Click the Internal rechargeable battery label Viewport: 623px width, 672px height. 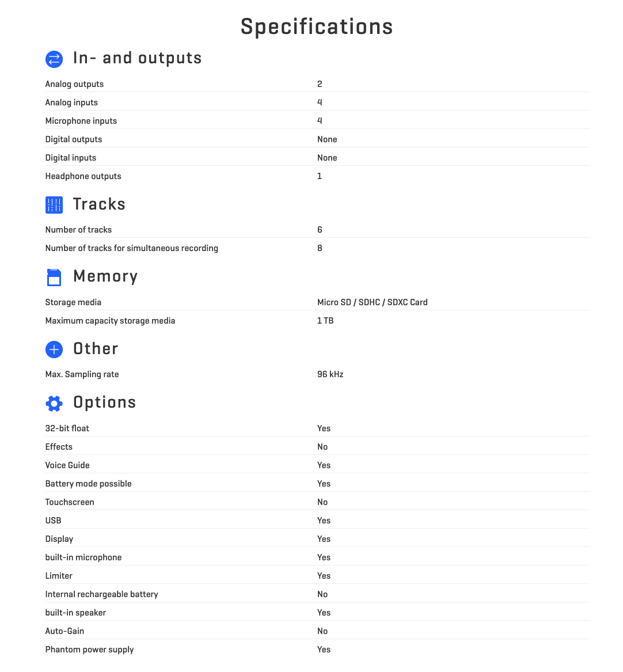(101, 594)
